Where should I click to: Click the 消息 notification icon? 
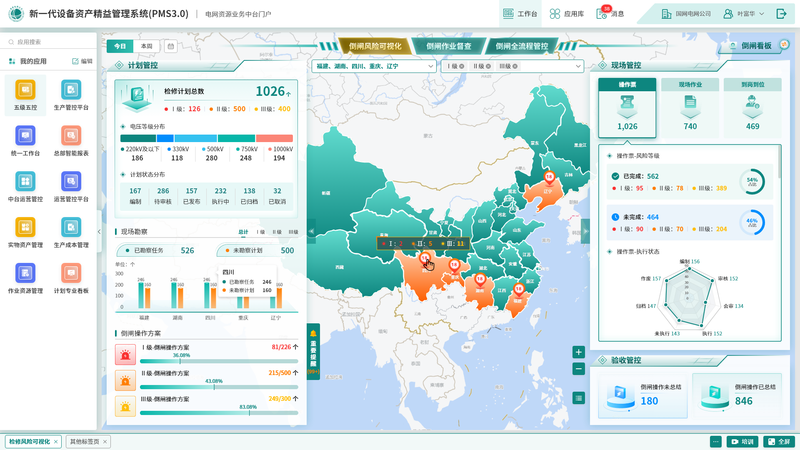[610, 14]
